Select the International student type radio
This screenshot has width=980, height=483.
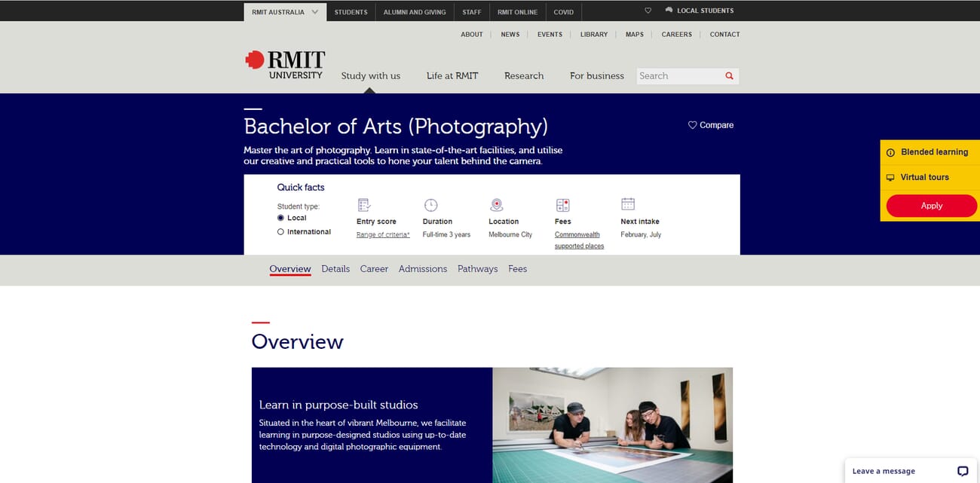280,232
